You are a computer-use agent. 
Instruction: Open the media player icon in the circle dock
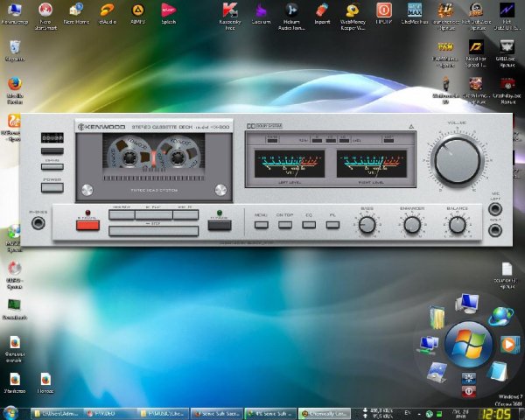click(x=510, y=345)
